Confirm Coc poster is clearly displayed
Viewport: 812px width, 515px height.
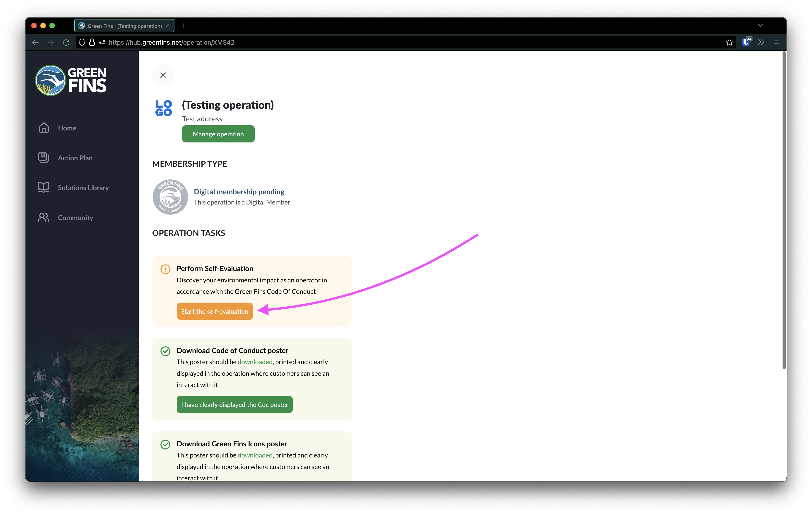(x=234, y=404)
